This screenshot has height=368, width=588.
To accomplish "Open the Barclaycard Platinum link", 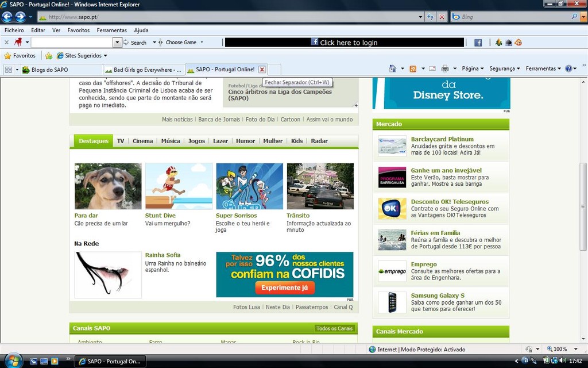I will click(x=442, y=139).
